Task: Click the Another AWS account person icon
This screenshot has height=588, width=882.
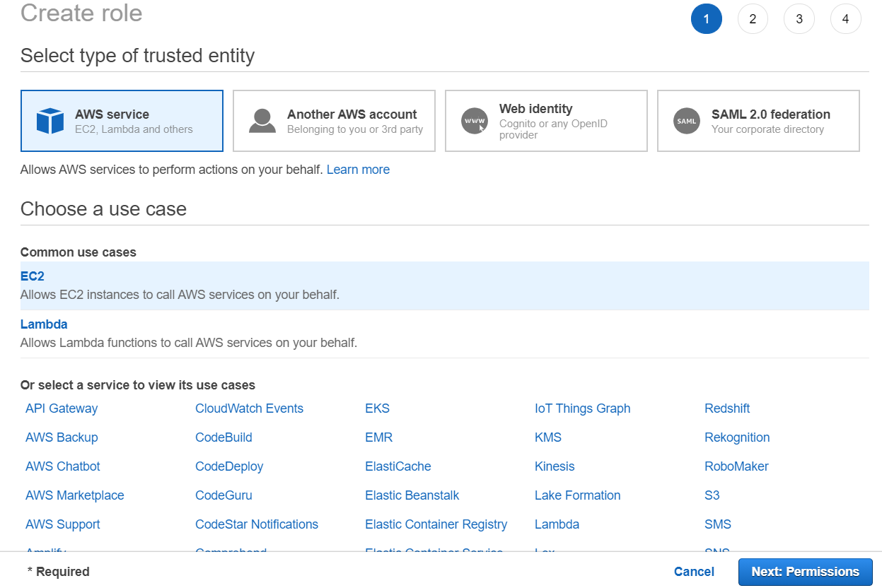Action: coord(262,121)
